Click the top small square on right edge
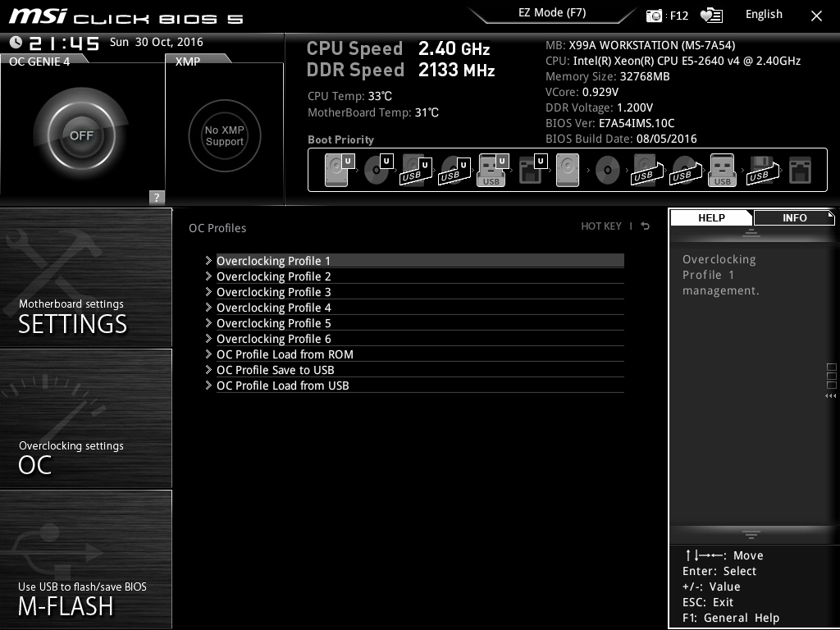 point(832,367)
